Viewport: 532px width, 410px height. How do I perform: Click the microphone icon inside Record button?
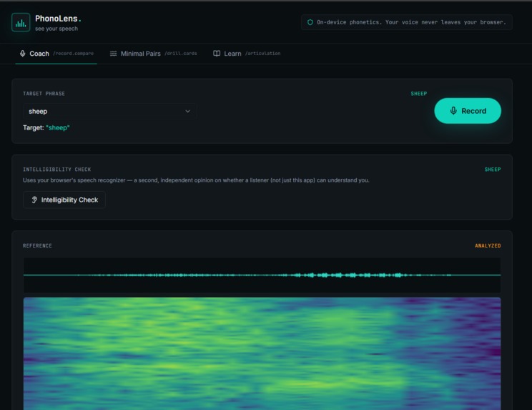point(453,111)
